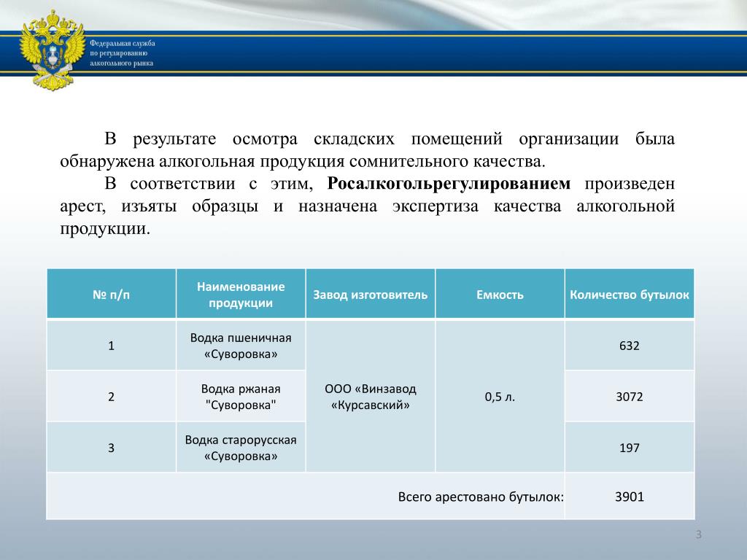Click the 'Количество бутылок' column header
This screenshot has width=747, height=560.
pyautogui.click(x=630, y=295)
